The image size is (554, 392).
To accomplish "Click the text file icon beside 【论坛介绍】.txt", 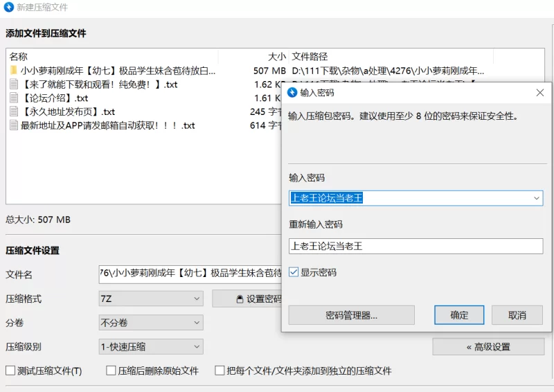I will tap(13, 98).
